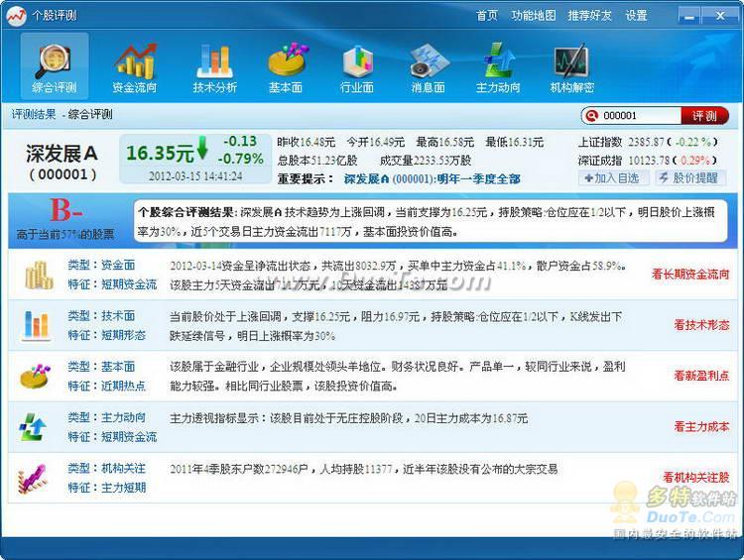Click the 上证指数 2385.87 value
The height and width of the screenshot is (560, 744).
648,143
